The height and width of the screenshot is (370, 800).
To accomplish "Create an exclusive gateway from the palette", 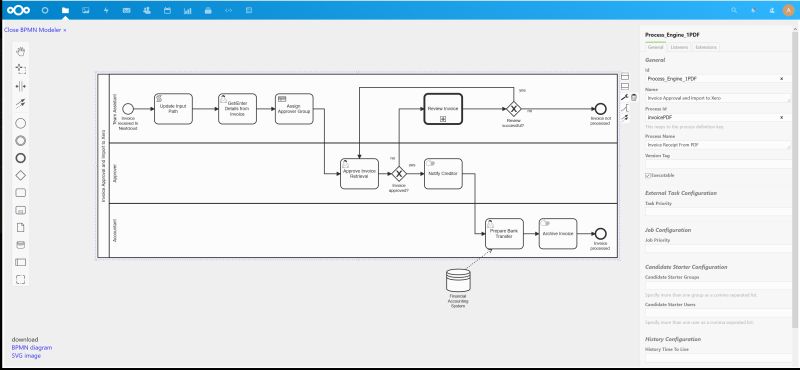I will [x=20, y=176].
